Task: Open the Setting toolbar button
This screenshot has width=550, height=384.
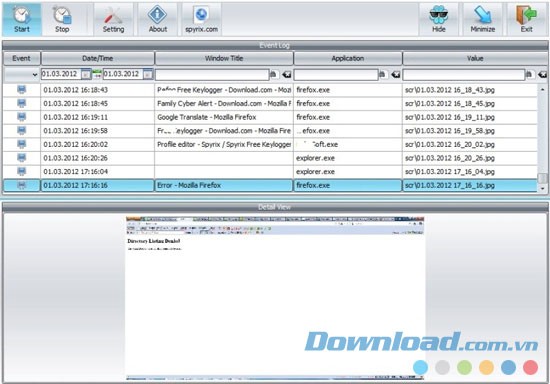Action: (x=113, y=19)
